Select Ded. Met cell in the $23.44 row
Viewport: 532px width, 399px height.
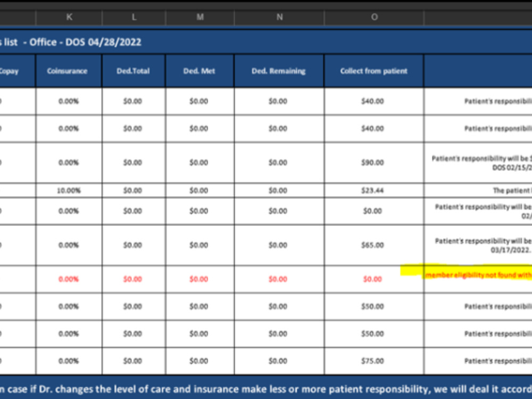200,190
